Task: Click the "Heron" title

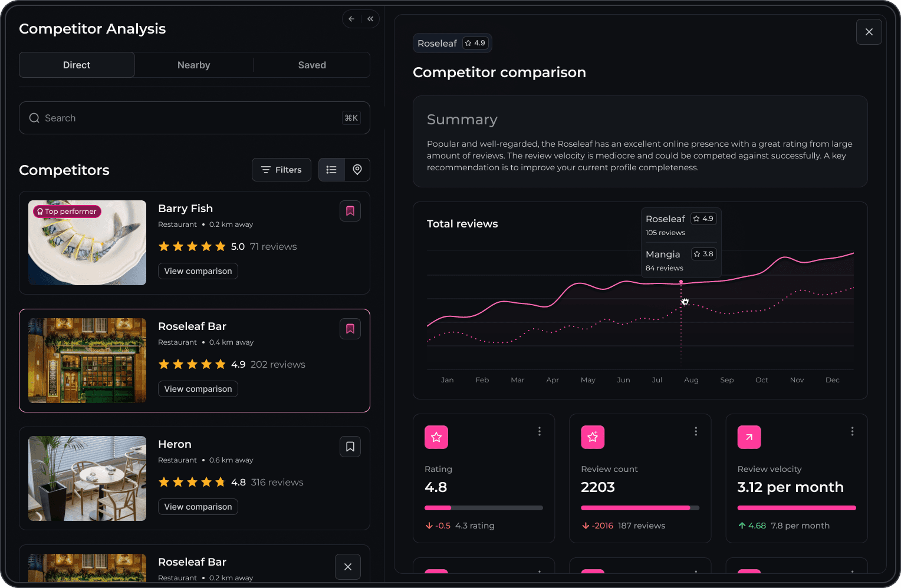Action: (x=175, y=444)
